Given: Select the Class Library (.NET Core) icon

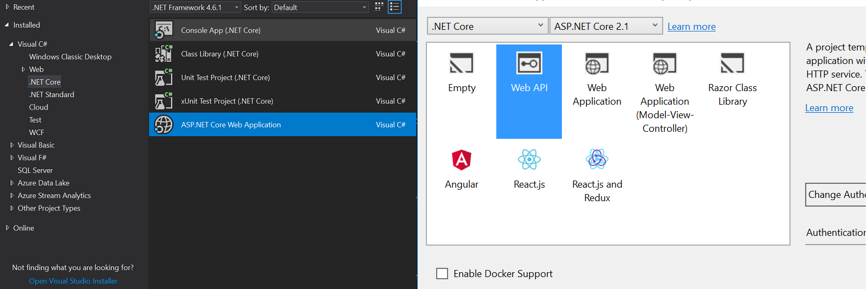Looking at the screenshot, I should pos(164,54).
